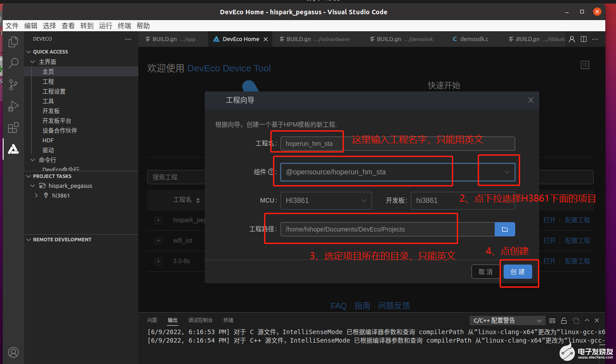Click 打开 for the wifi_iot project

pyautogui.click(x=550, y=240)
